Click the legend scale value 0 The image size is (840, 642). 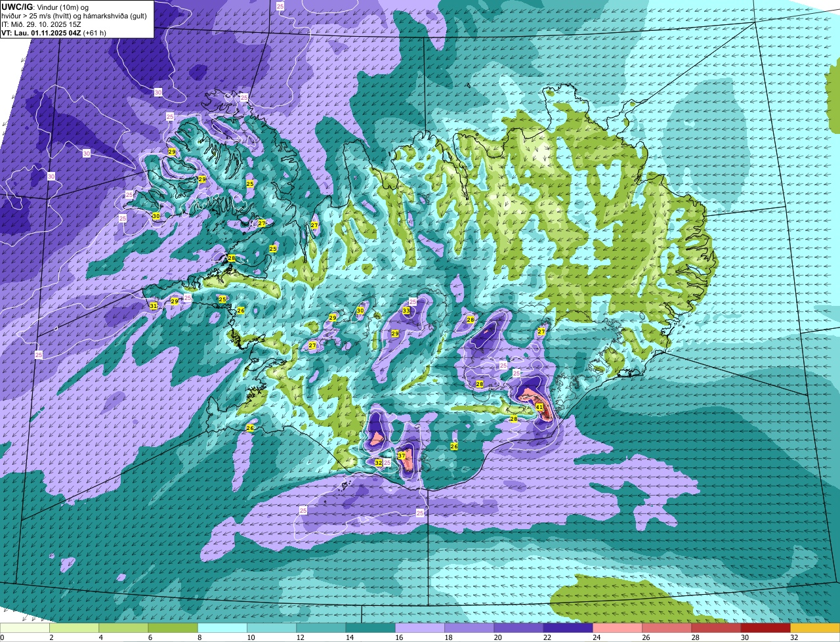3,637
